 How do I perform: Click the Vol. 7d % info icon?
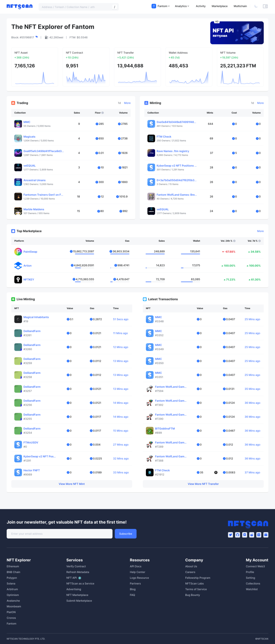(x=260, y=241)
